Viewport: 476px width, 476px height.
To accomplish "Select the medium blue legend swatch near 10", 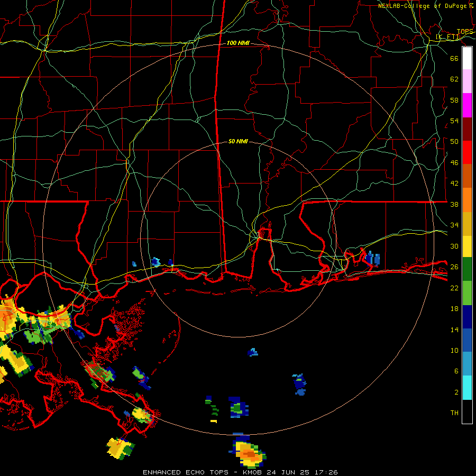I will pyautogui.click(x=467, y=340).
